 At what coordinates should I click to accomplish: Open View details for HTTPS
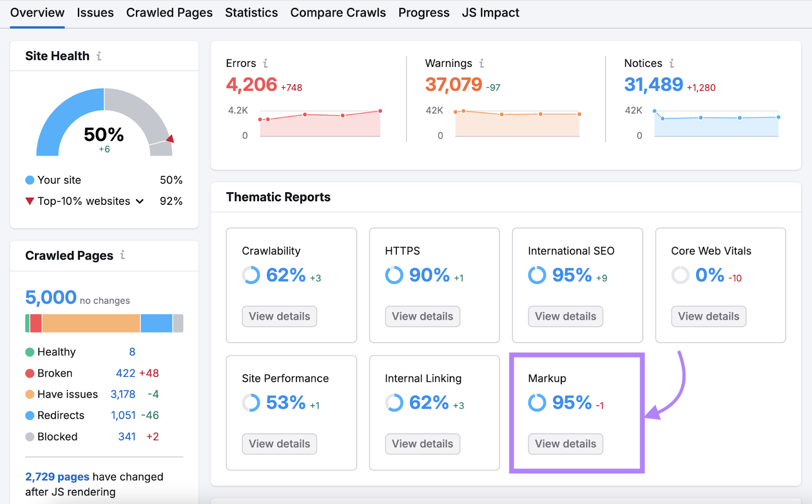click(422, 316)
